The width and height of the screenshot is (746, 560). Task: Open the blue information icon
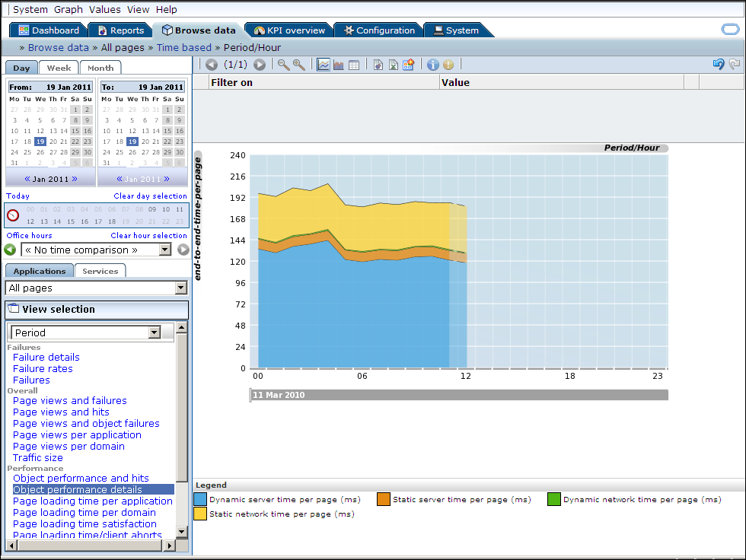click(433, 65)
